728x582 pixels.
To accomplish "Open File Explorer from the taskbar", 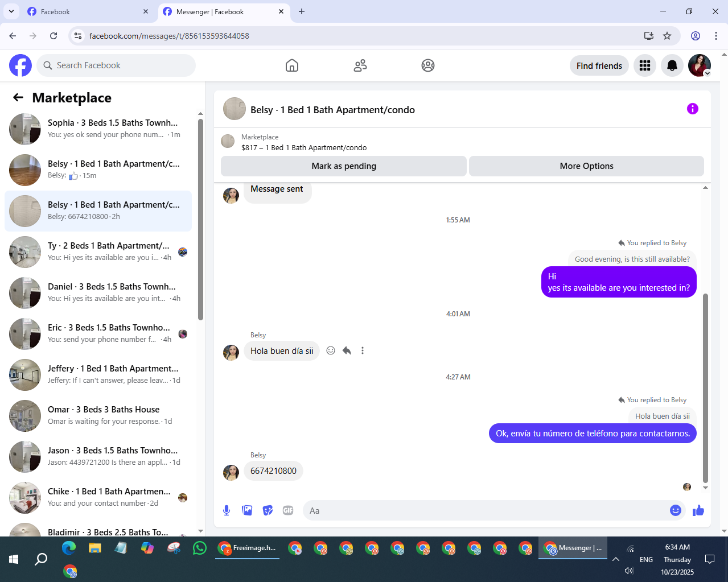I will 94,548.
